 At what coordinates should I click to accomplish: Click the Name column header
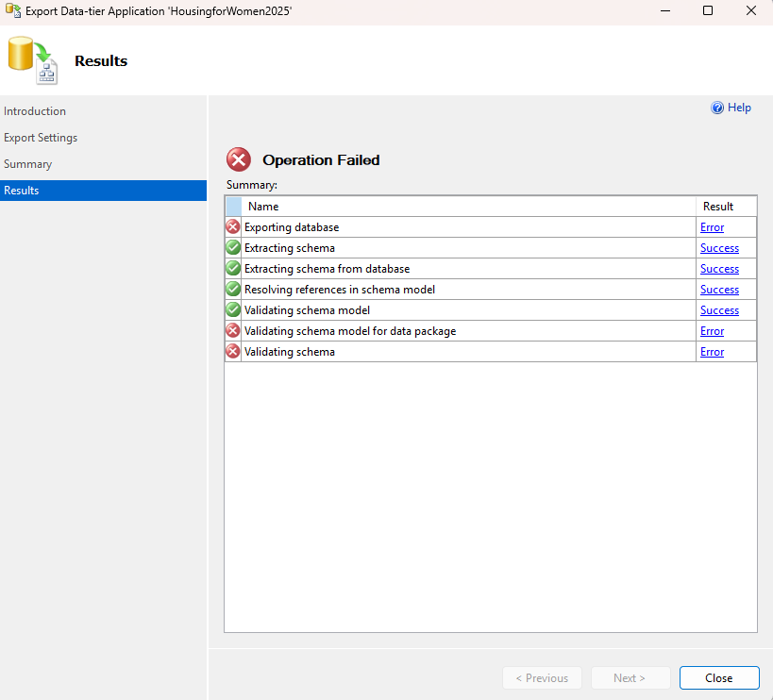[x=263, y=207]
